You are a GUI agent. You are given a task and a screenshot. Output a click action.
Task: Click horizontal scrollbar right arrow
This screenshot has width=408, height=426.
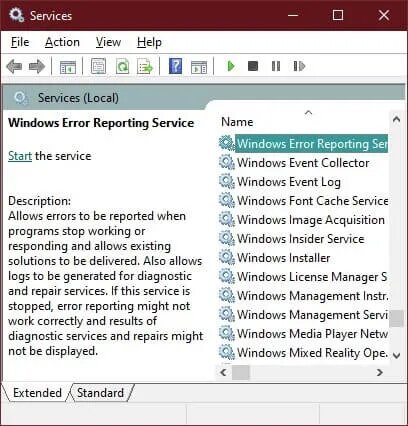pyautogui.click(x=380, y=372)
